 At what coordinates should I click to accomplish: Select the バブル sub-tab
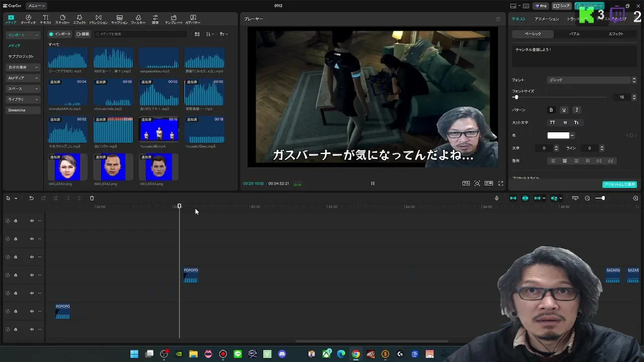(x=575, y=34)
